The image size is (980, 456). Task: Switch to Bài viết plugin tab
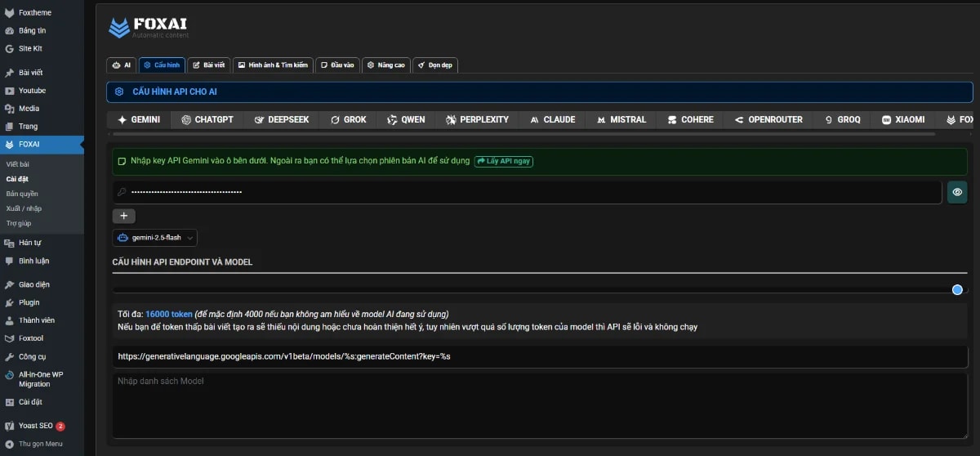(x=208, y=65)
